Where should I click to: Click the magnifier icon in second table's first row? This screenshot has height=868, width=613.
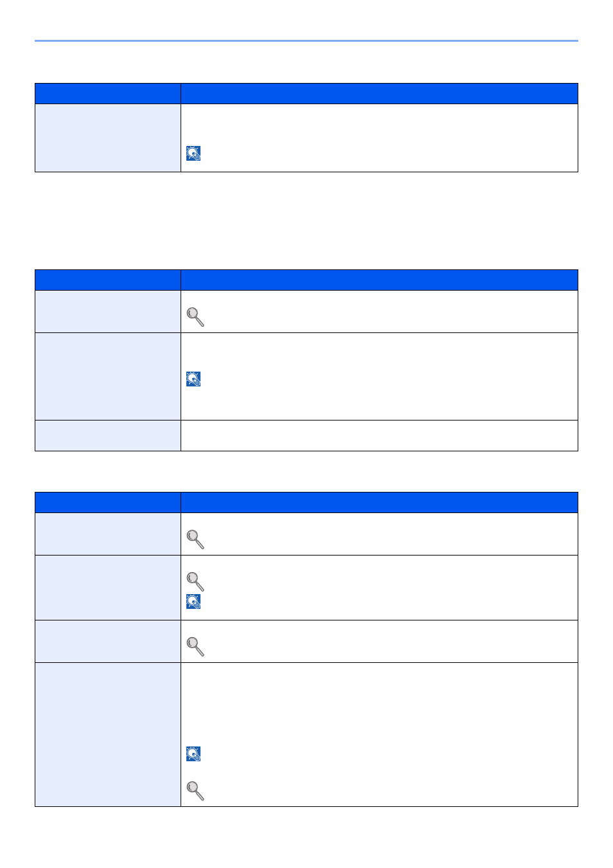point(195,316)
